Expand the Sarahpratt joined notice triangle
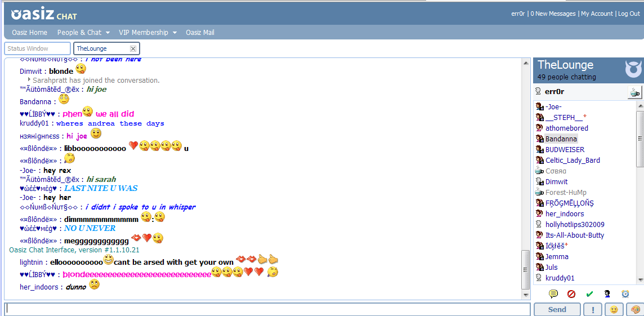The width and height of the screenshot is (644, 316). point(29,79)
